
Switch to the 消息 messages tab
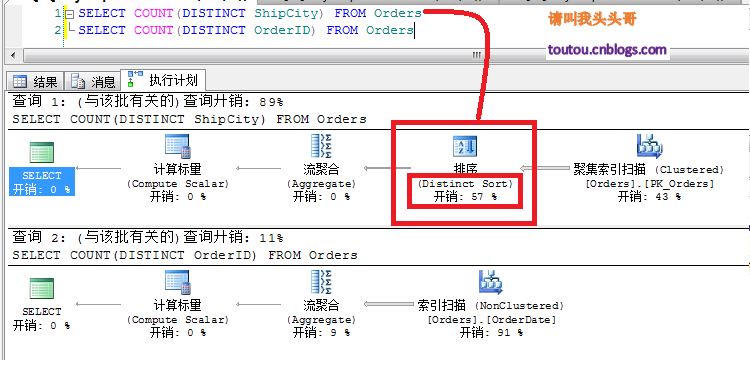point(93,81)
